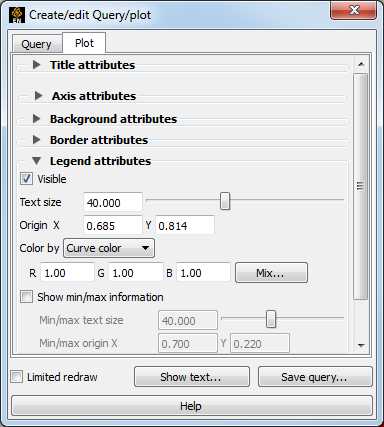Click the R color value field

coord(67,273)
